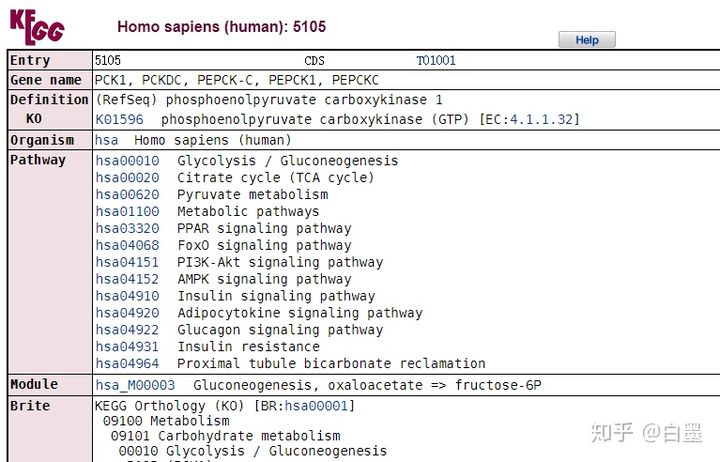
Task: Click 'Insulin signaling pathway' name
Action: coord(276,296)
